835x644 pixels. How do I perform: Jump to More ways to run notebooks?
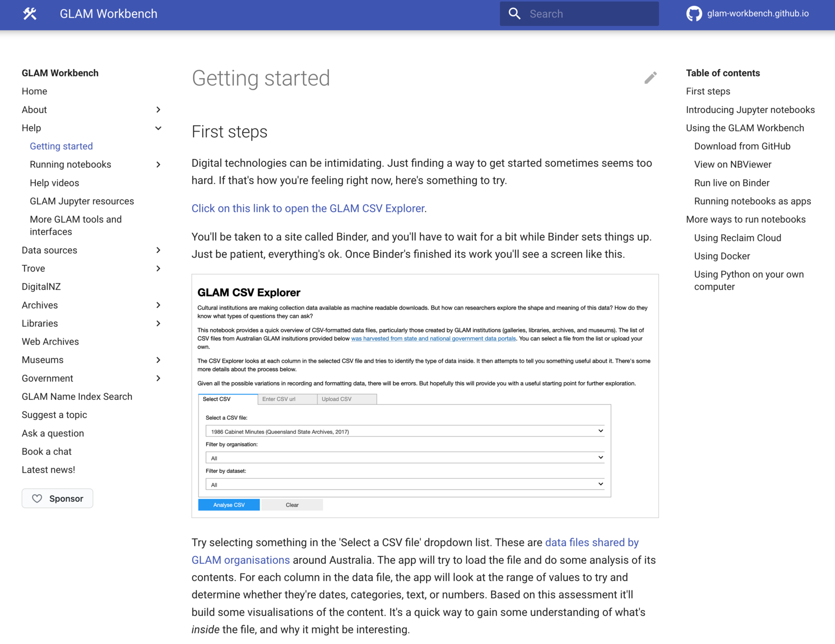746,219
